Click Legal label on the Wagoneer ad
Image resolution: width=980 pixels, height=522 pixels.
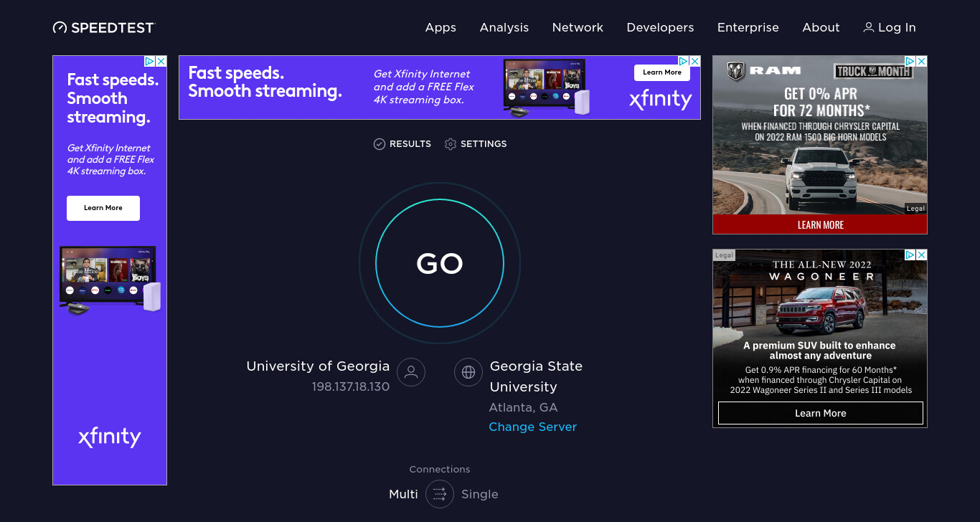724,255
